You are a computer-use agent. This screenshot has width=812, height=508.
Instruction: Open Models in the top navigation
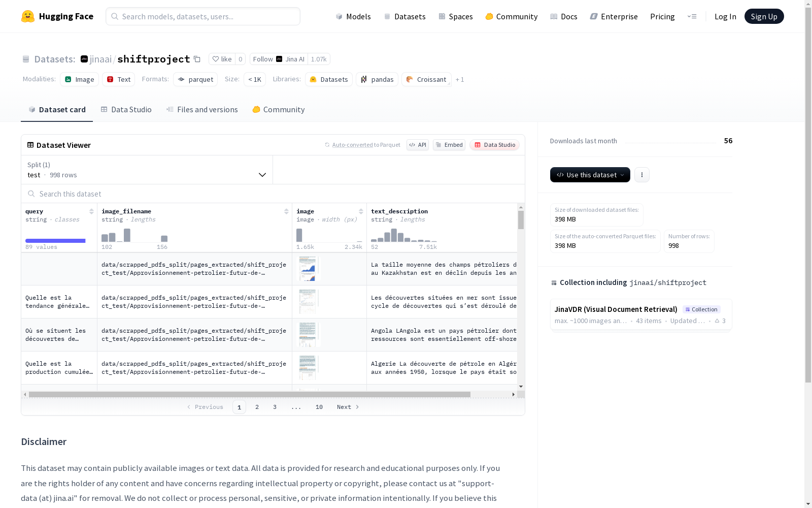[353, 16]
